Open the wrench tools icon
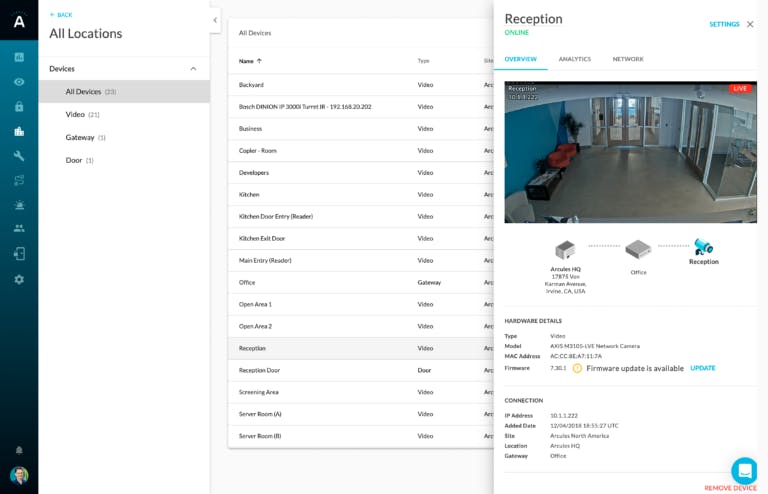This screenshot has height=494, width=768. [19, 156]
